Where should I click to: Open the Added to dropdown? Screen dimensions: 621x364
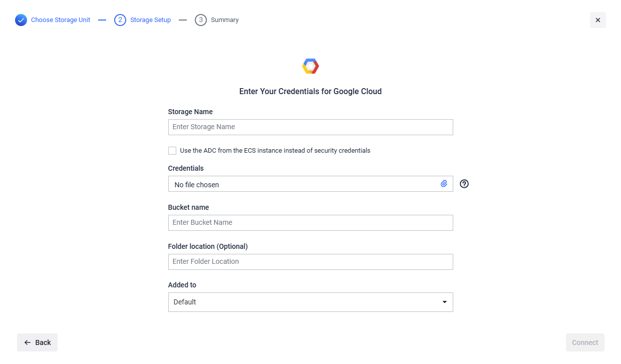click(310, 302)
